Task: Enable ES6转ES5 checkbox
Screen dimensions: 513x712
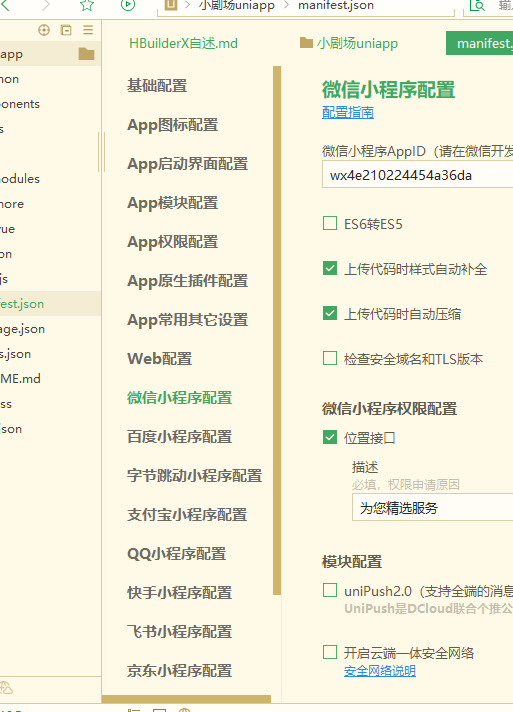Action: tap(330, 223)
